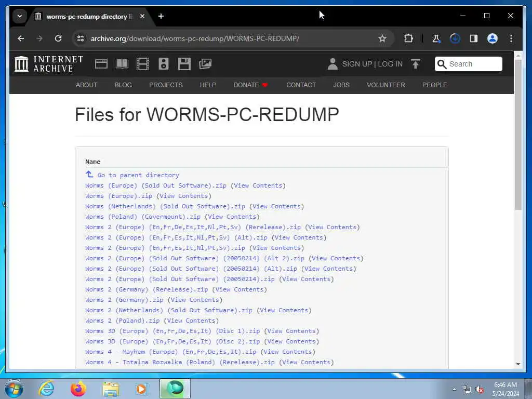Open the PROJECTS menu item
532x399 pixels.
[x=166, y=85]
